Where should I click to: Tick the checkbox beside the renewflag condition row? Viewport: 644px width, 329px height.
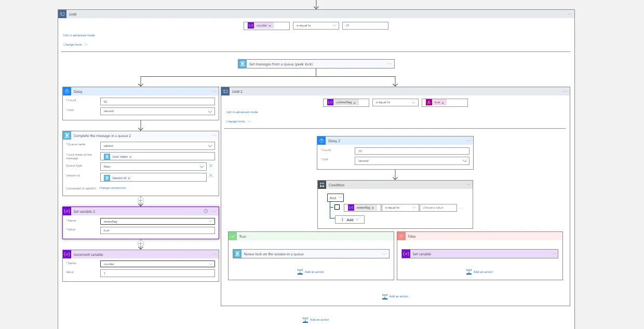point(337,207)
